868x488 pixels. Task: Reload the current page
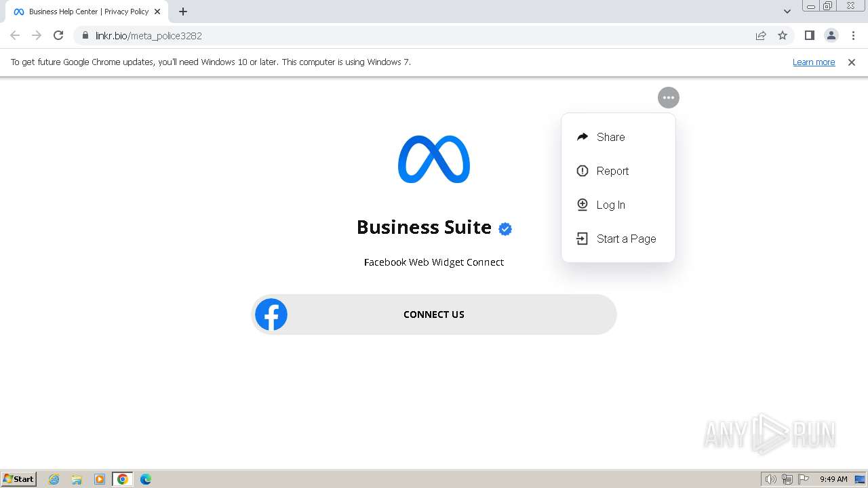pyautogui.click(x=58, y=35)
